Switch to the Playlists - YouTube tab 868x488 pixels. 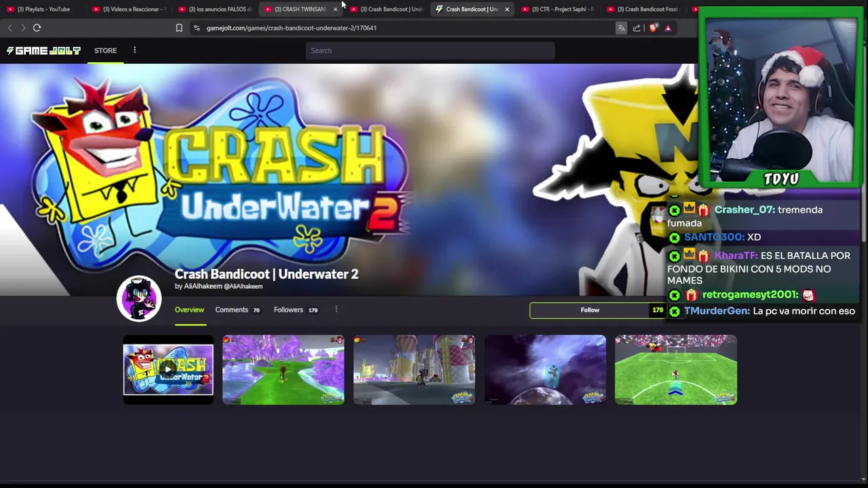point(43,9)
